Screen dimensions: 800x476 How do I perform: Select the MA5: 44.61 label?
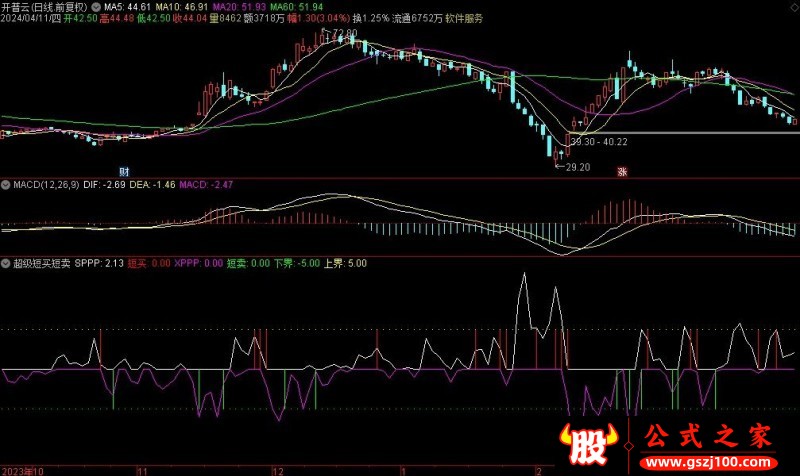click(x=128, y=7)
